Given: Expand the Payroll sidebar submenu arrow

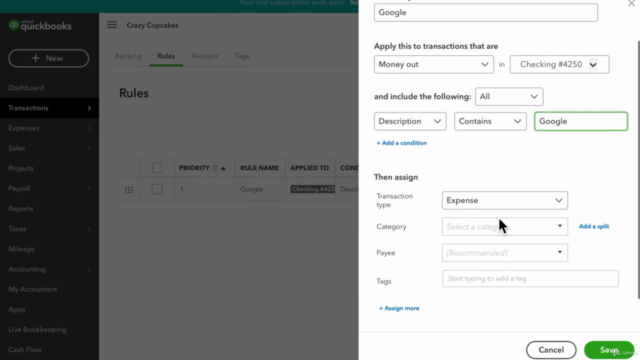Looking at the screenshot, I should [89, 189].
